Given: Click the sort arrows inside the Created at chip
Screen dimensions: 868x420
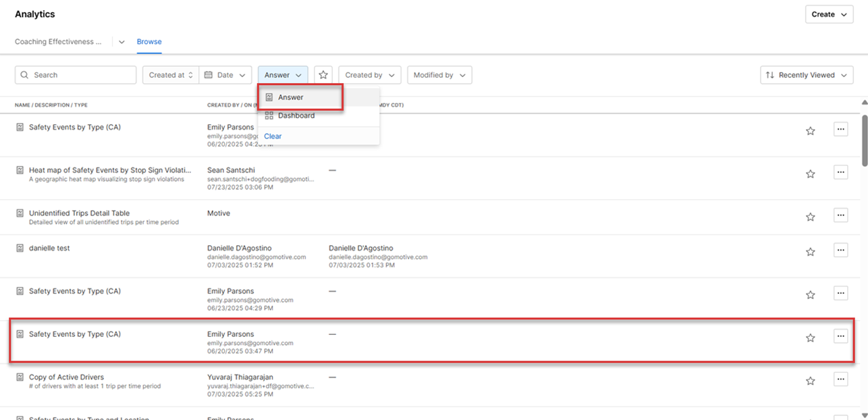Looking at the screenshot, I should coord(190,75).
